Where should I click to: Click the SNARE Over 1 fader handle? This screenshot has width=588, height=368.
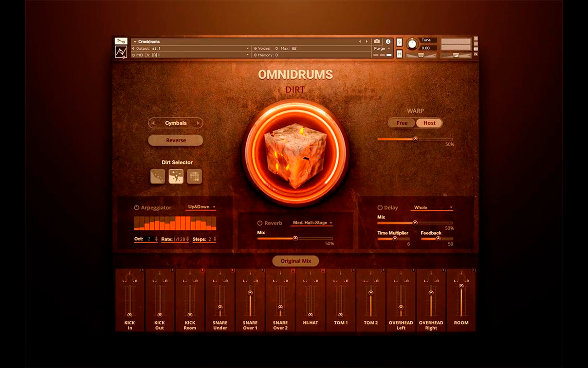(x=250, y=293)
